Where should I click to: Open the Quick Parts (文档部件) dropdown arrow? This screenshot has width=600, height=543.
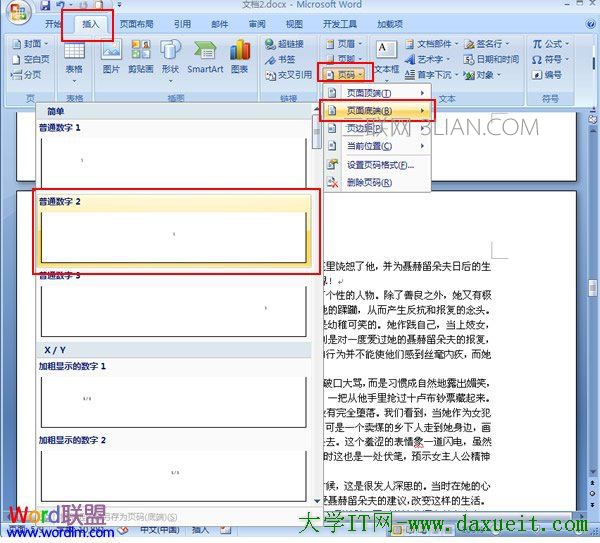pos(456,44)
